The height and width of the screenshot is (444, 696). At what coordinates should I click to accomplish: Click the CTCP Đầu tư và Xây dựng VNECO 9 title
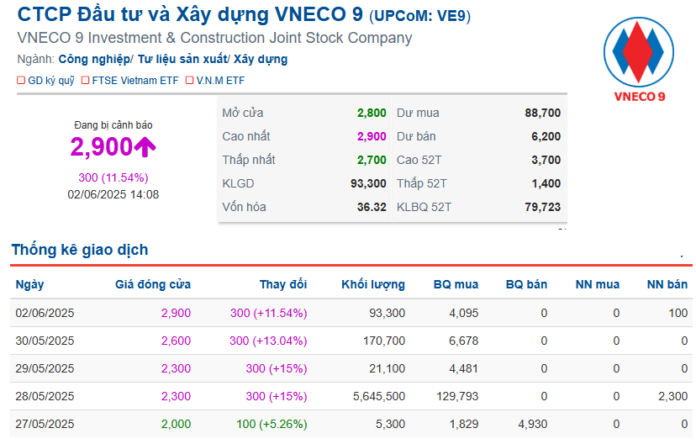(190, 15)
